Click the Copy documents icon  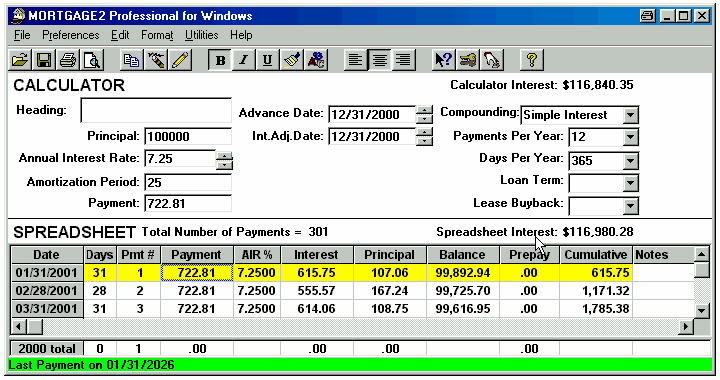click(x=131, y=60)
